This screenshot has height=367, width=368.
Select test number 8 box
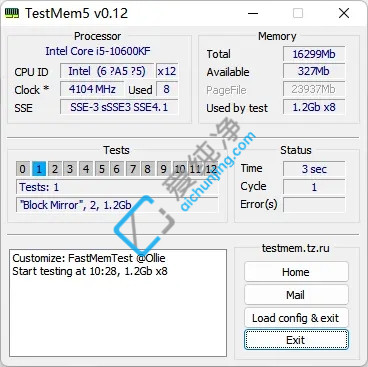[148, 169]
